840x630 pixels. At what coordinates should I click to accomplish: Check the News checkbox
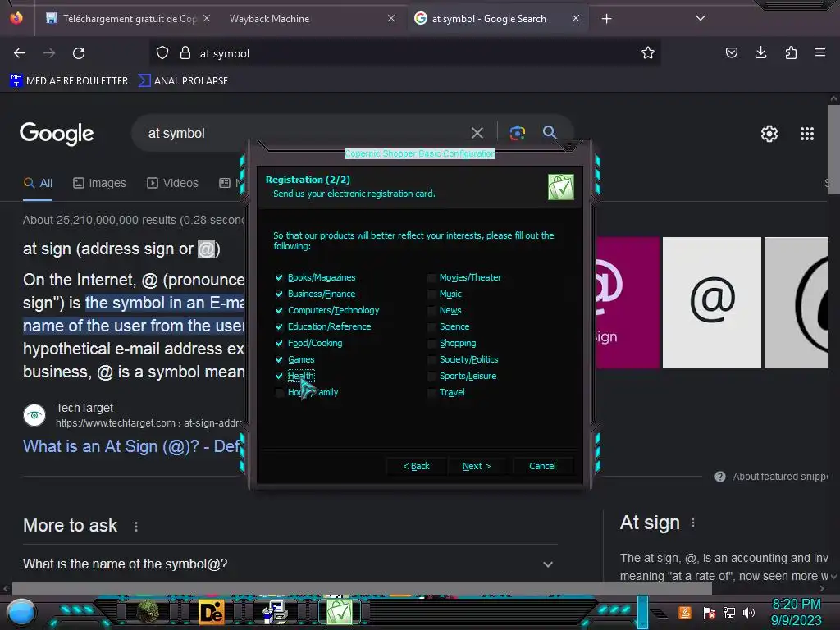tap(431, 310)
